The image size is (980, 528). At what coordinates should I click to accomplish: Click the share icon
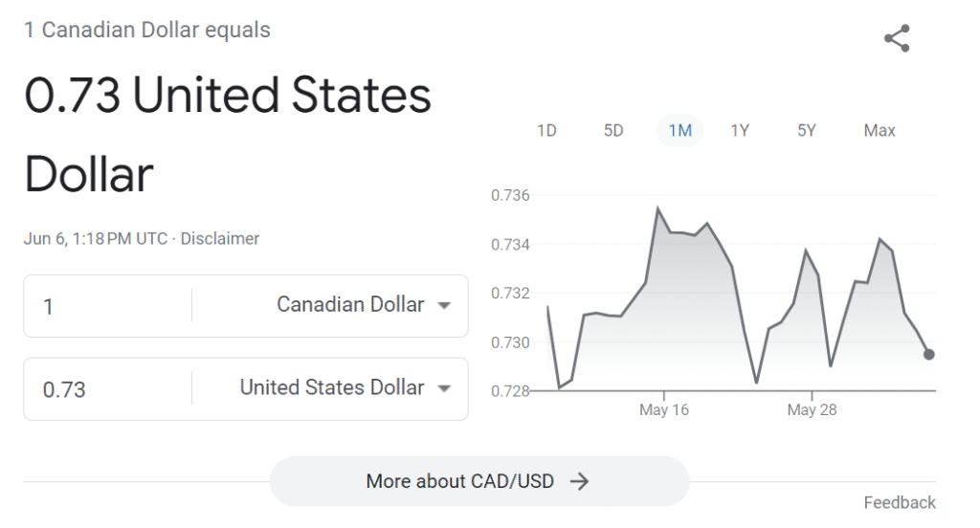897,39
